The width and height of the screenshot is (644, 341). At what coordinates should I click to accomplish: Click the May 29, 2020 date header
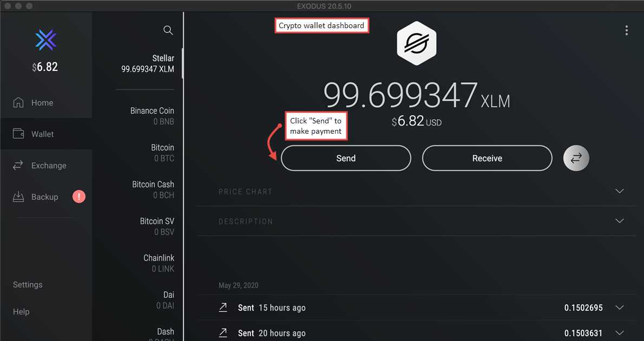click(238, 285)
